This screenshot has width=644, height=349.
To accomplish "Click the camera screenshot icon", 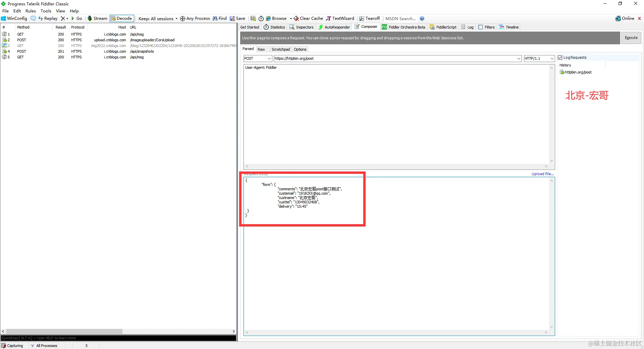I will [x=253, y=18].
